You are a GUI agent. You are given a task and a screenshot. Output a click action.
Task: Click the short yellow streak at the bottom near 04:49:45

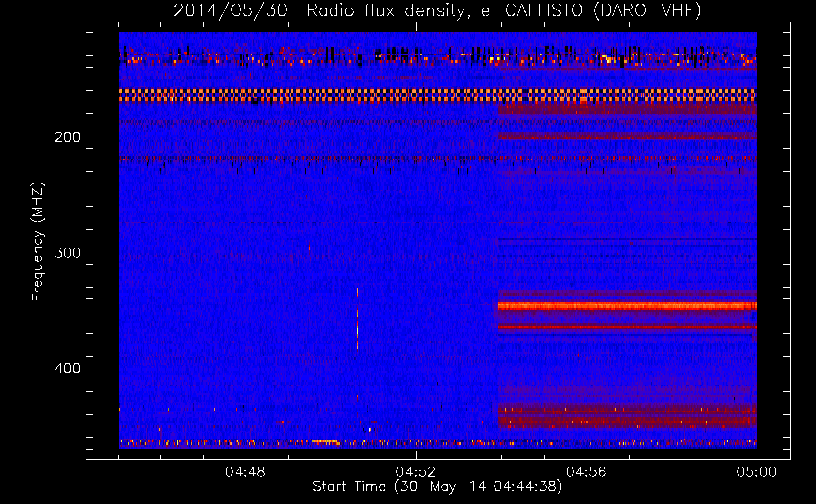(324, 442)
